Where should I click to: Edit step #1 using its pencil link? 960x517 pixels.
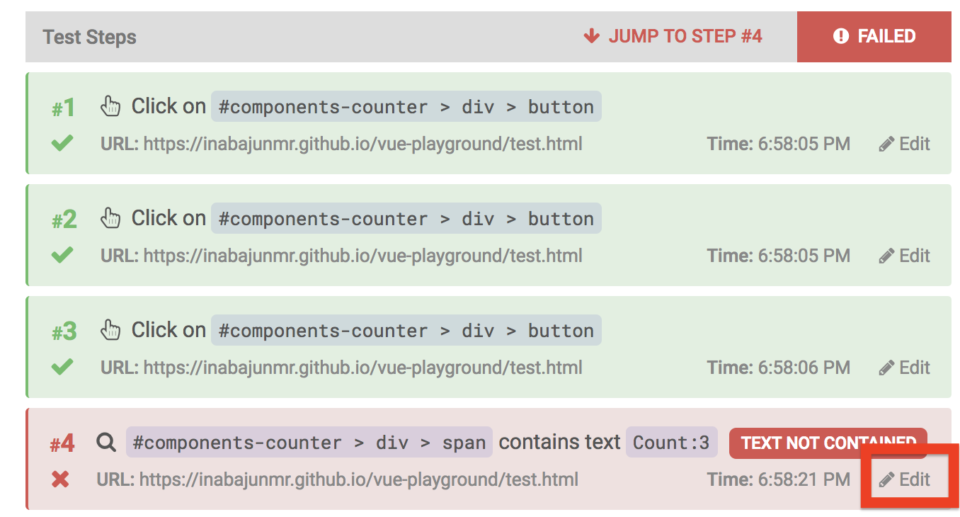904,144
